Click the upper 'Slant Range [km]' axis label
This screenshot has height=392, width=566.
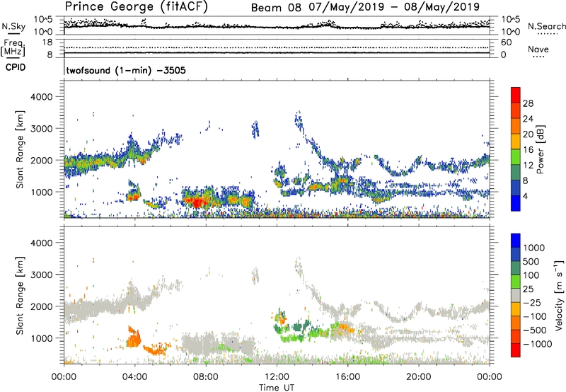(x=20, y=149)
